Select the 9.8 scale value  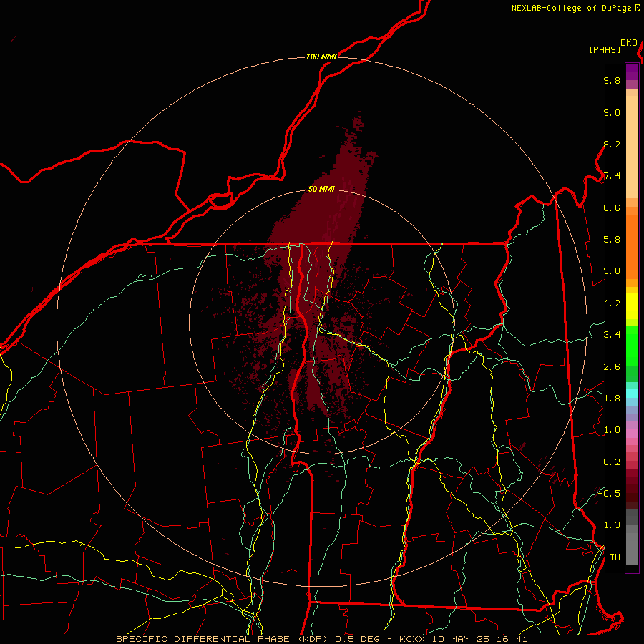pos(612,80)
